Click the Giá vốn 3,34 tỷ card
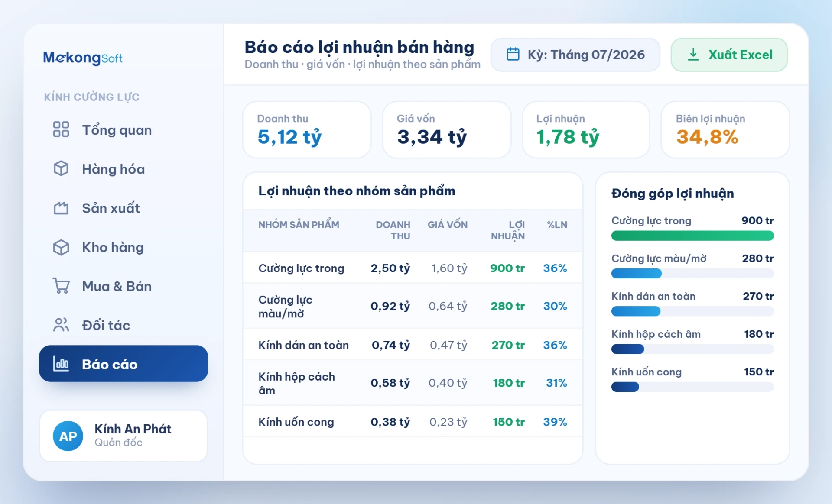This screenshot has width=832, height=504. click(x=447, y=130)
